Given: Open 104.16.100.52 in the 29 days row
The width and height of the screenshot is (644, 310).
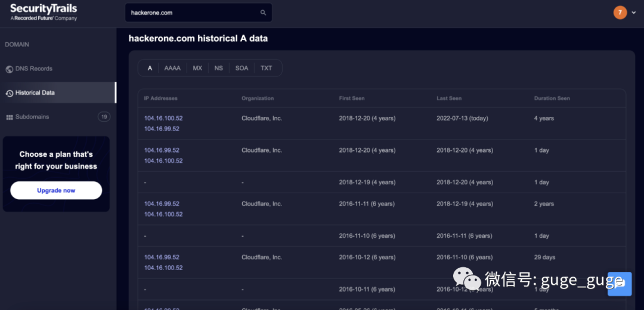Looking at the screenshot, I should point(163,267).
